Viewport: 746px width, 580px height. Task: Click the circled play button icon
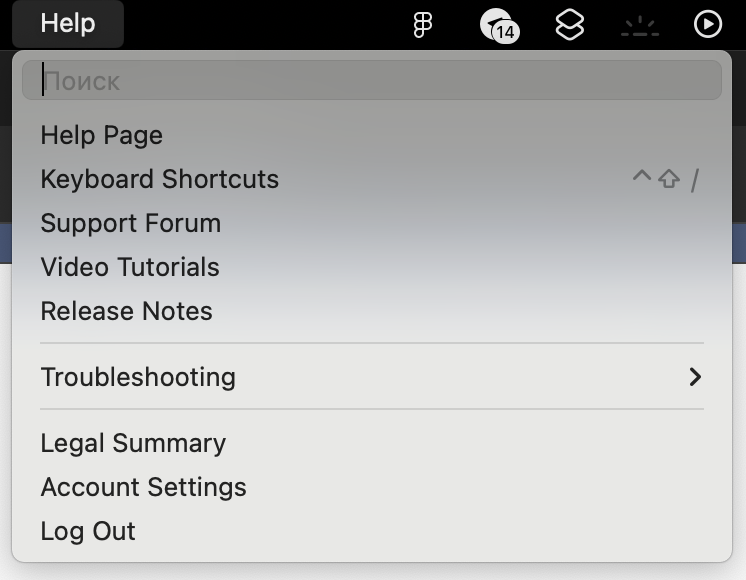707,24
